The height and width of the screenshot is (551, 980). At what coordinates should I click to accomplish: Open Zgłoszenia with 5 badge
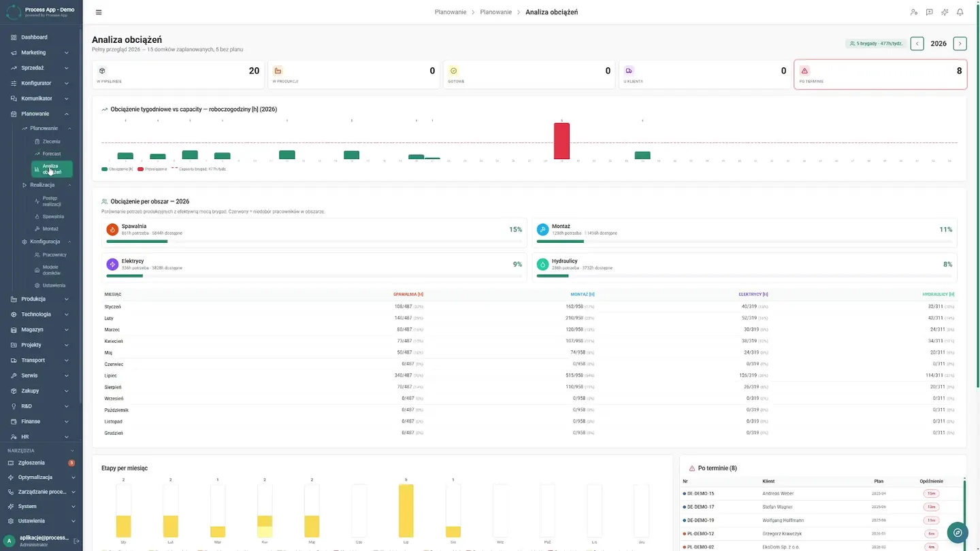(41, 463)
